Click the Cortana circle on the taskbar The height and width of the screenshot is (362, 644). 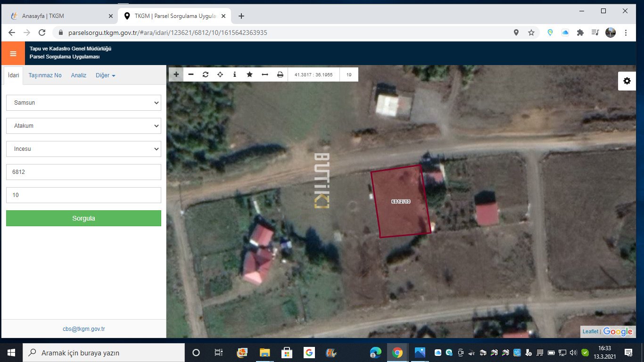tap(196, 353)
